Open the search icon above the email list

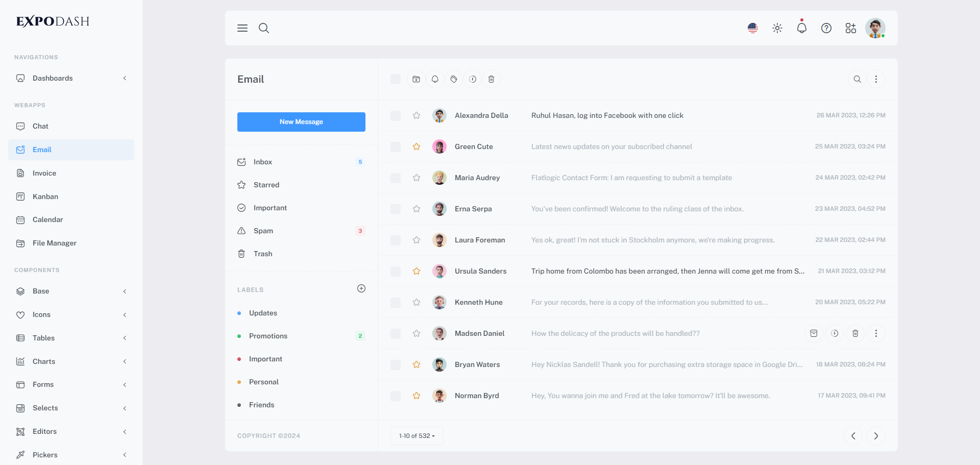[857, 79]
